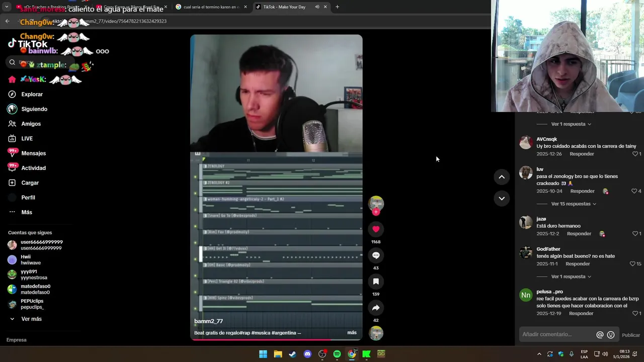Click Responder on GodFather's comment
This screenshot has height=362, width=644.
click(x=578, y=264)
